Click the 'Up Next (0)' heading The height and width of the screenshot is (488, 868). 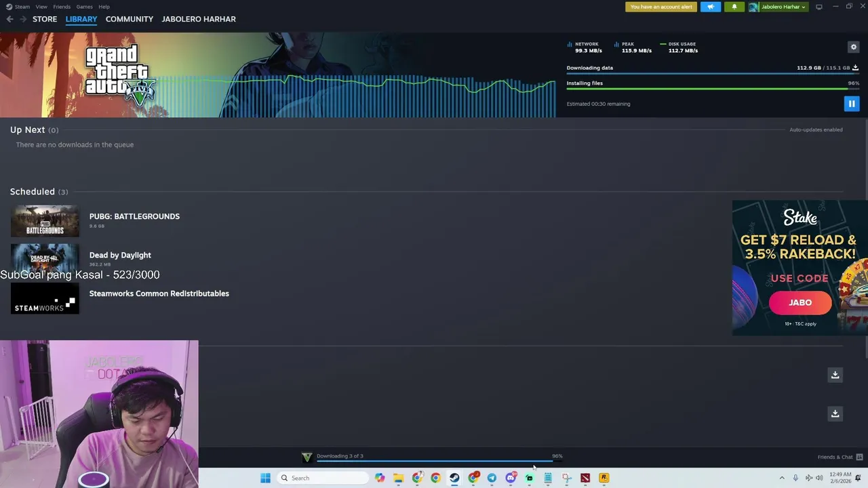34,129
